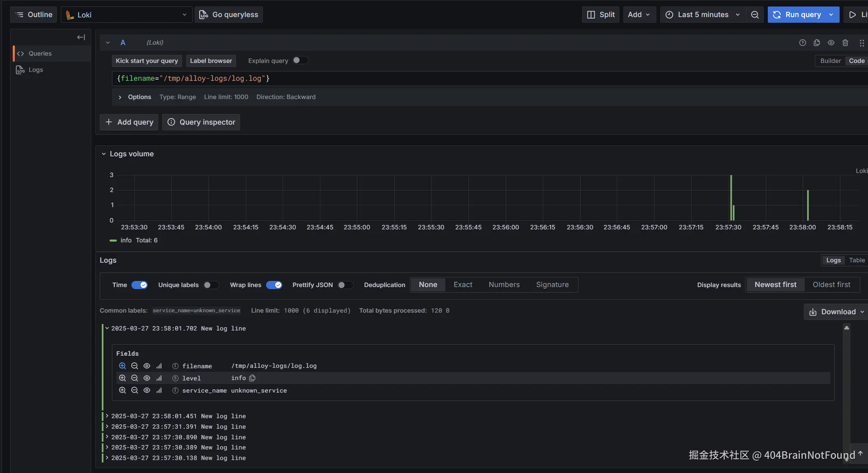Select Oldest first display order

coord(831,285)
